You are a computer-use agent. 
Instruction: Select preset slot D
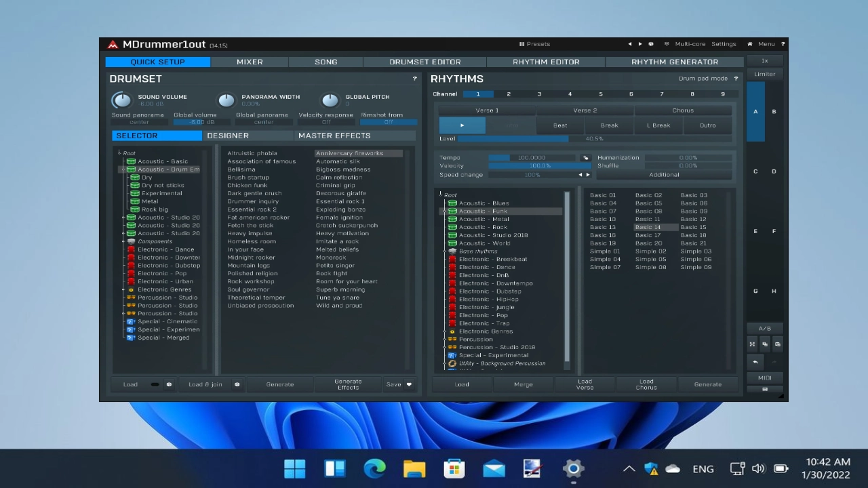774,171
